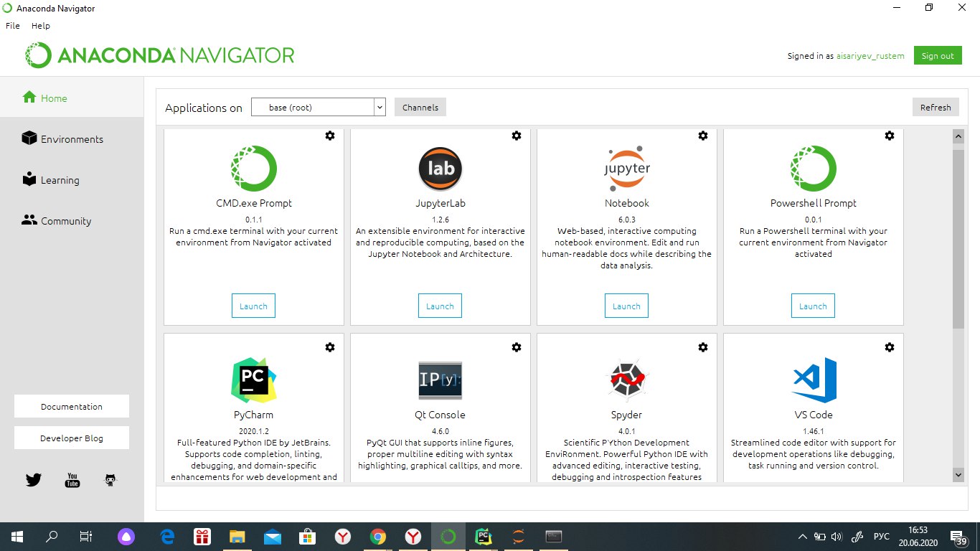Click the scrollbar up arrow
980x551 pixels.
tap(958, 136)
